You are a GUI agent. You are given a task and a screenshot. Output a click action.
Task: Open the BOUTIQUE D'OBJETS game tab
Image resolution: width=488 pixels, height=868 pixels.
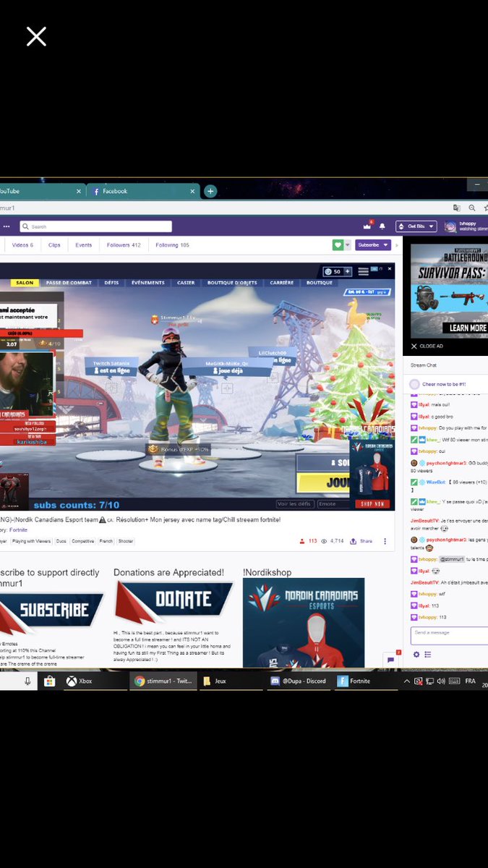tap(231, 282)
